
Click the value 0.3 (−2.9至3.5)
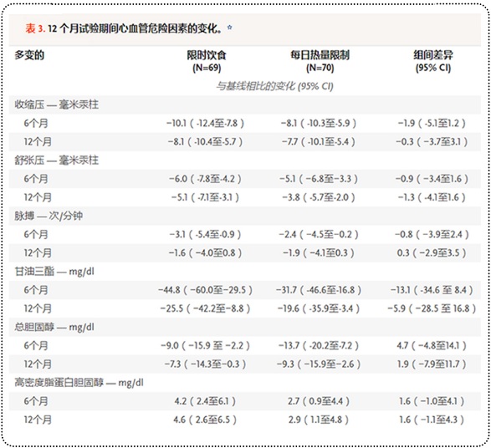point(432,253)
